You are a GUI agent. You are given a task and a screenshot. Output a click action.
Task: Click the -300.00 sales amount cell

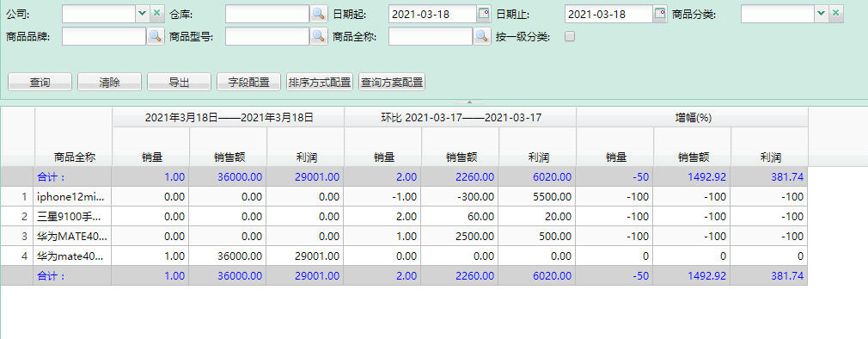[x=460, y=197]
